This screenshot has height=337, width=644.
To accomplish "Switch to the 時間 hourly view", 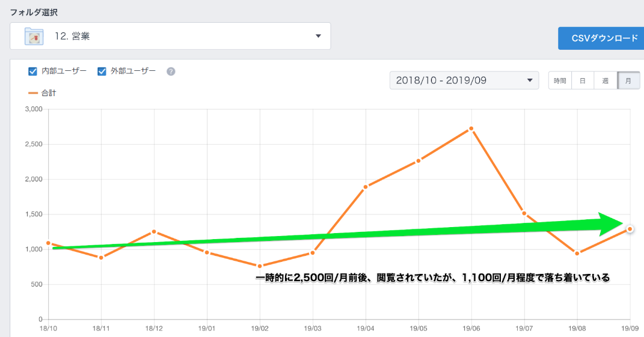I will point(560,80).
